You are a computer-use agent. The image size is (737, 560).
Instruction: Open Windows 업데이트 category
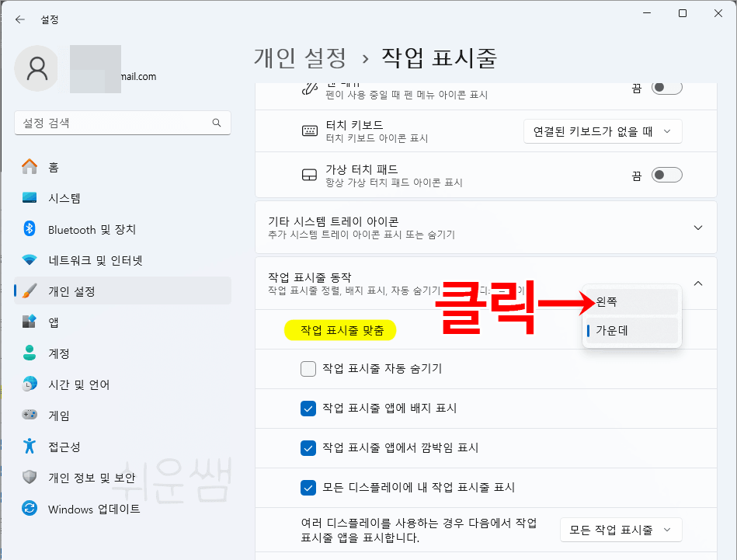pos(123,508)
